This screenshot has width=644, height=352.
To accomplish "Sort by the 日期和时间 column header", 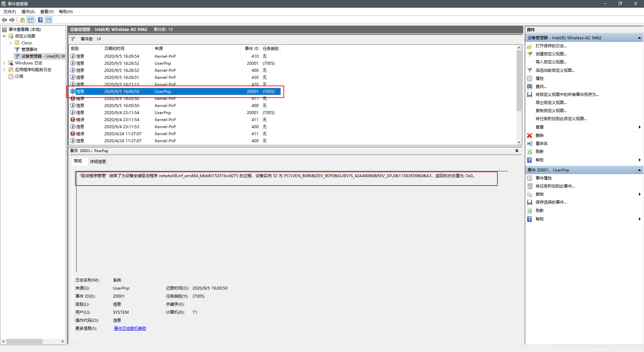I will [x=127, y=49].
